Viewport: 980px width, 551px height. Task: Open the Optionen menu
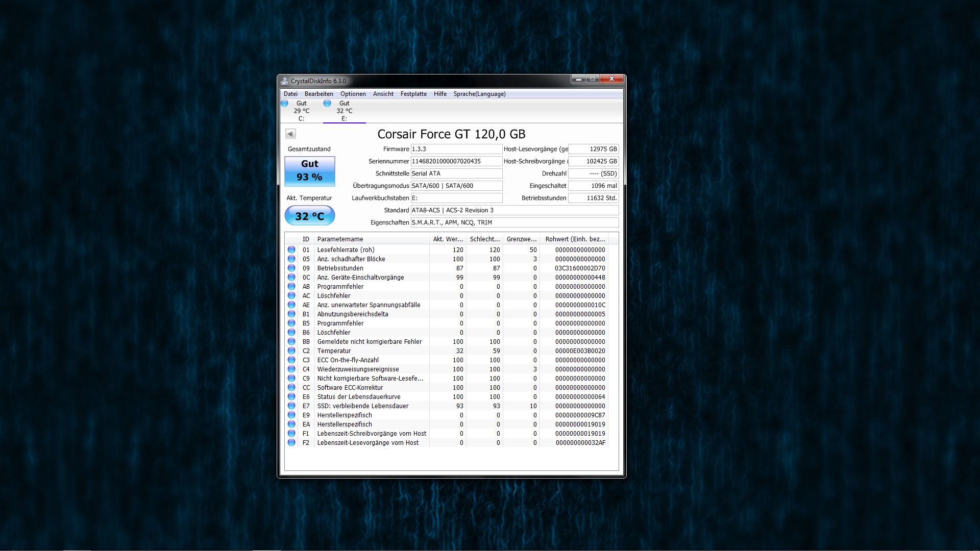click(x=353, y=94)
